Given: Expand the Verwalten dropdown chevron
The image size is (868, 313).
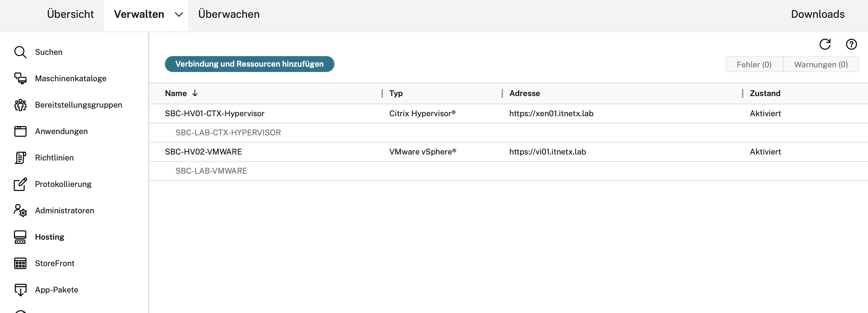Looking at the screenshot, I should click(x=179, y=15).
